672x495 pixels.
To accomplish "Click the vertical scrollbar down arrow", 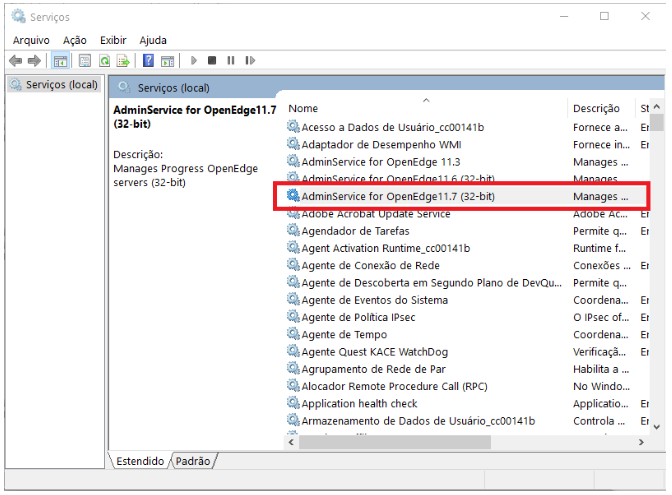I will [657, 427].
